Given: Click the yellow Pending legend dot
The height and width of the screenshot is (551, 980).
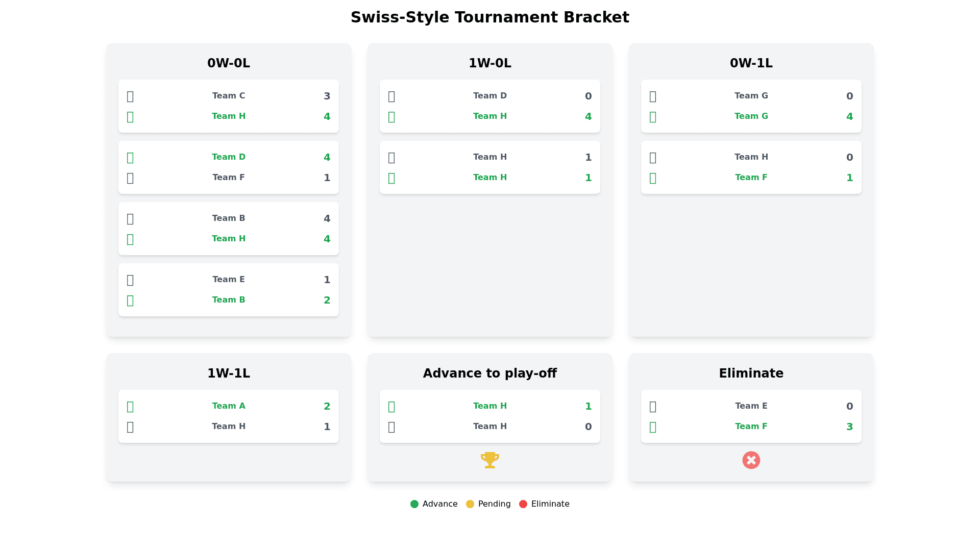Looking at the screenshot, I should [470, 504].
